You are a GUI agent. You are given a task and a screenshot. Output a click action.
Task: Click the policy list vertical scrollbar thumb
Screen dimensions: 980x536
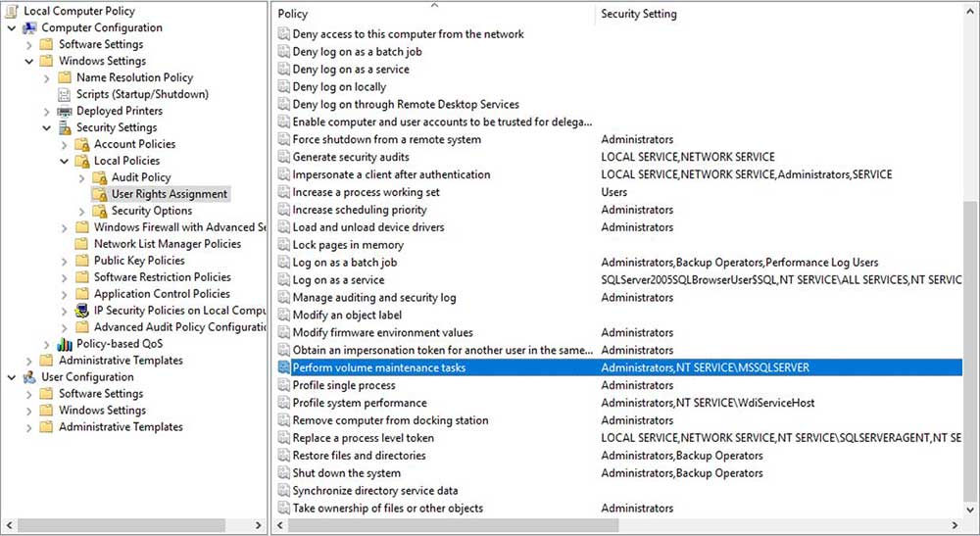tap(970, 350)
